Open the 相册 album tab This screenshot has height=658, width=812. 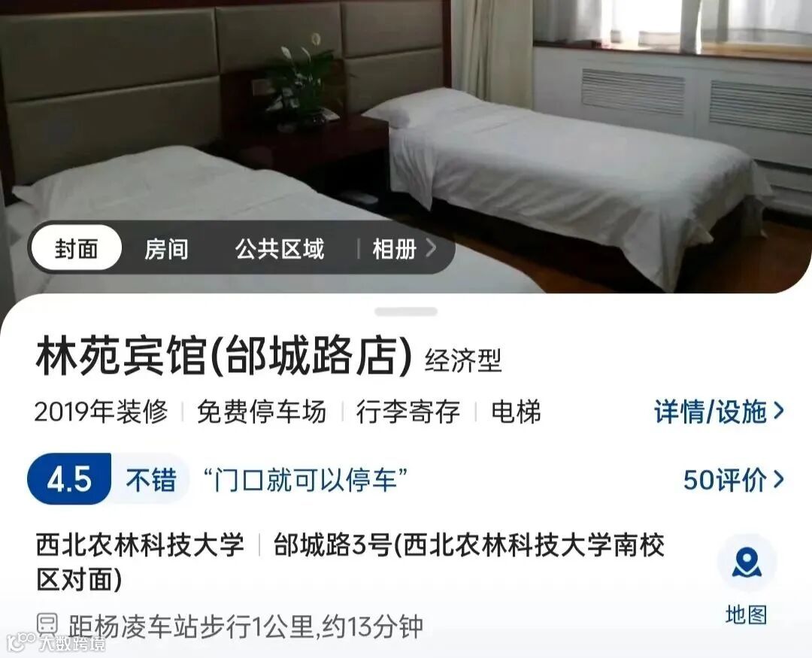click(x=395, y=249)
